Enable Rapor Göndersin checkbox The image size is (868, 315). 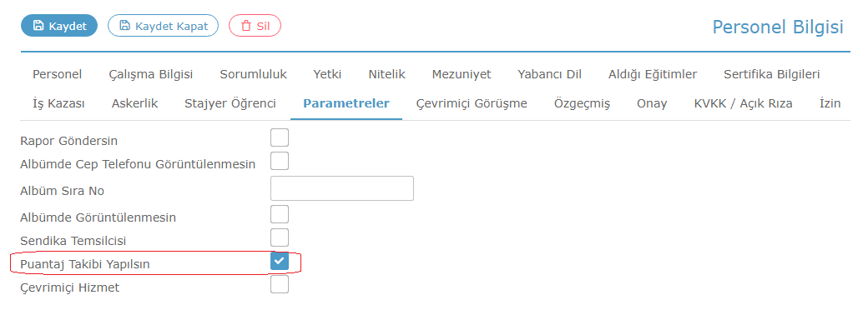click(x=280, y=137)
